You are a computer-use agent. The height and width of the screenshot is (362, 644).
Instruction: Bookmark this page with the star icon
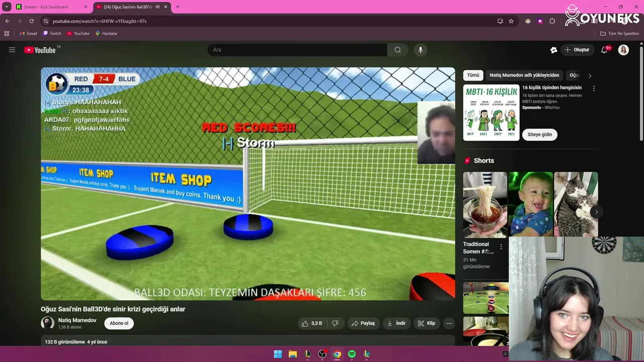pyautogui.click(x=511, y=21)
